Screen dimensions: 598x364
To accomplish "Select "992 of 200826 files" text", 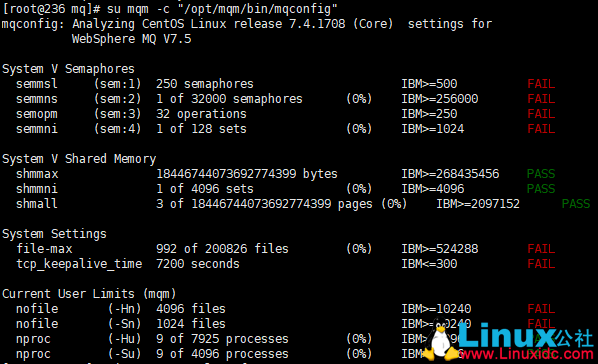I will (222, 249).
